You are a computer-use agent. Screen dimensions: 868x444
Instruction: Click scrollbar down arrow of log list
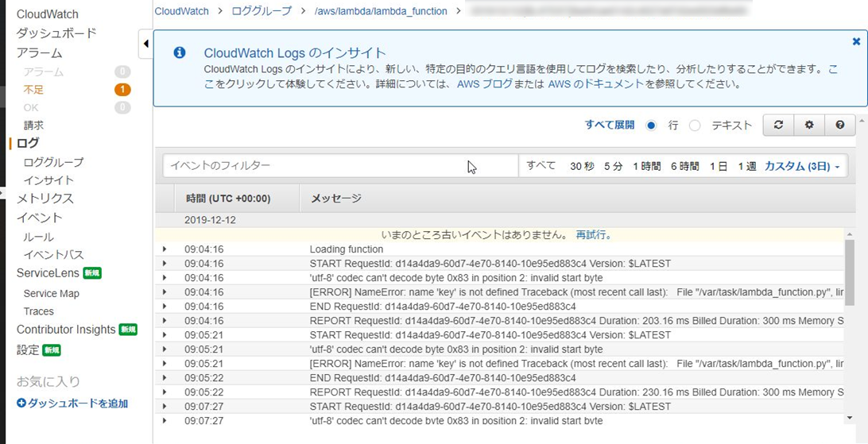(850, 418)
